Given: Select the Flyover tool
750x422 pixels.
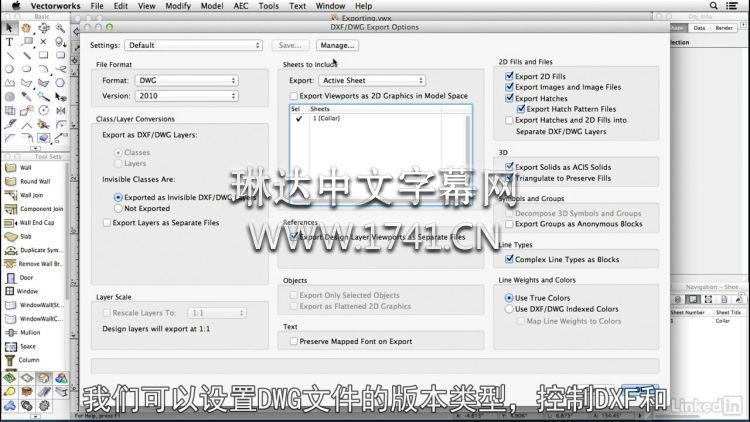Looking at the screenshot, I should pyautogui.click(x=44, y=28).
